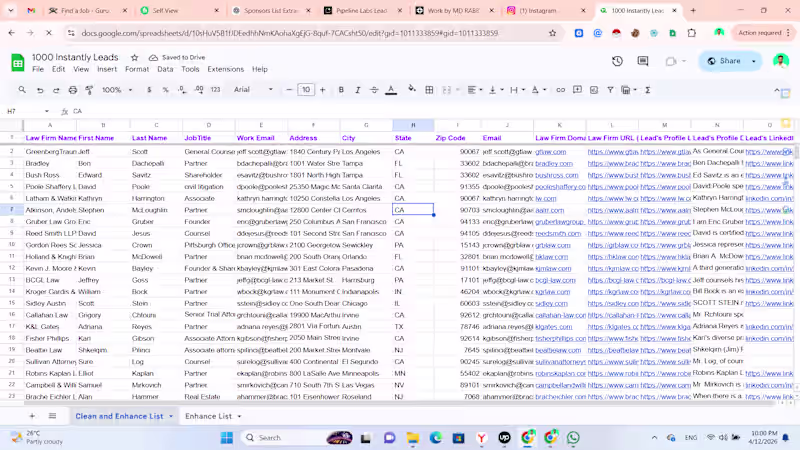Print the spreadsheet
The image size is (800, 450).
73,90
